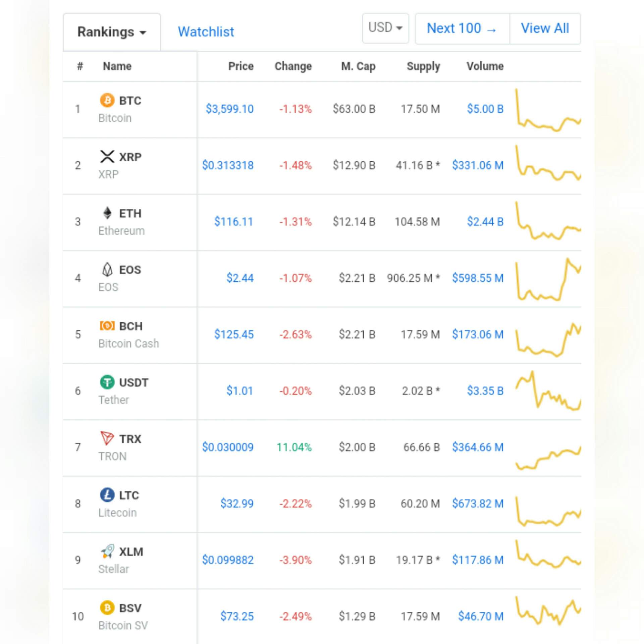644x644 pixels.
Task: Open the Bitcoin price $3,599.10 link
Action: [x=229, y=109]
